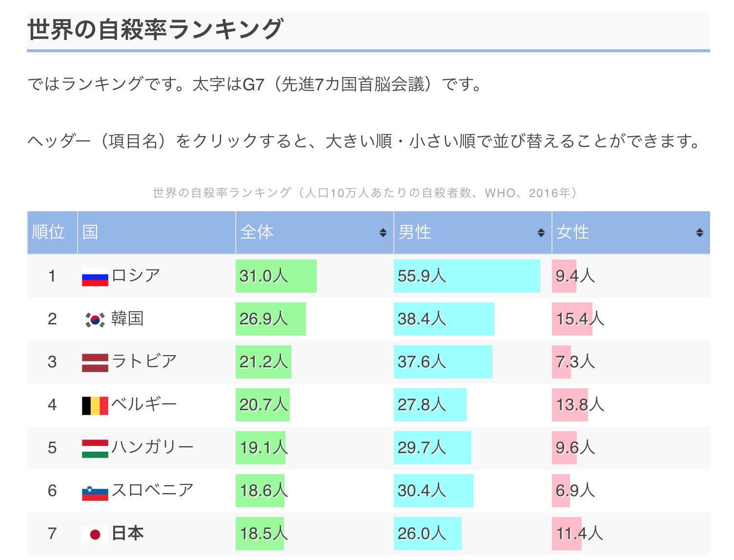Click the Hungary flag icon

[95, 448]
